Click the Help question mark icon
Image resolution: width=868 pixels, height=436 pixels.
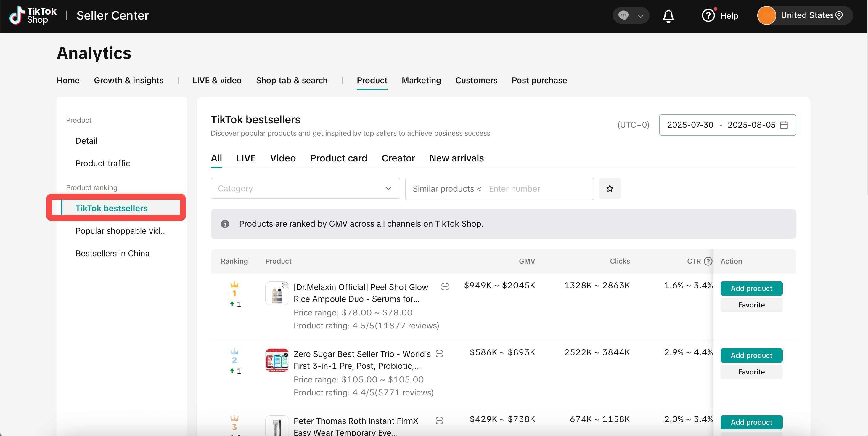click(x=708, y=15)
